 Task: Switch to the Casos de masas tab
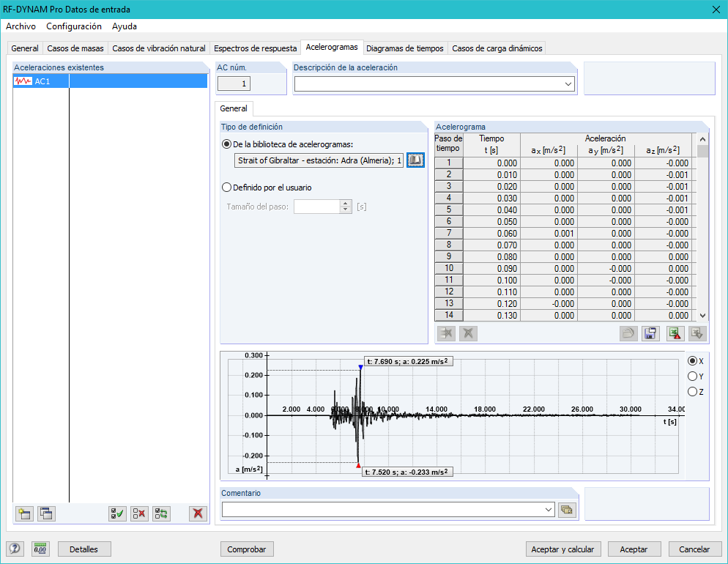coord(75,48)
